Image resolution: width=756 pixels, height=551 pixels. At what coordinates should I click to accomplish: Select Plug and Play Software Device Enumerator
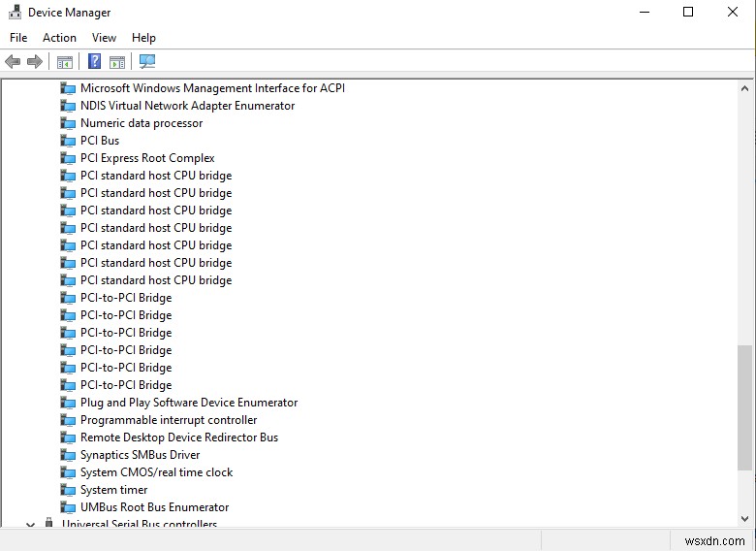click(x=189, y=403)
